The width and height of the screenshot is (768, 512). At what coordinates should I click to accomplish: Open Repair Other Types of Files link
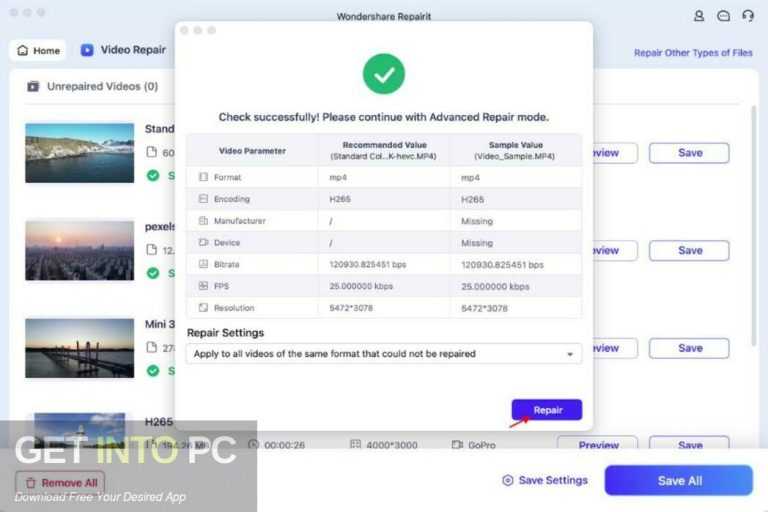point(693,53)
